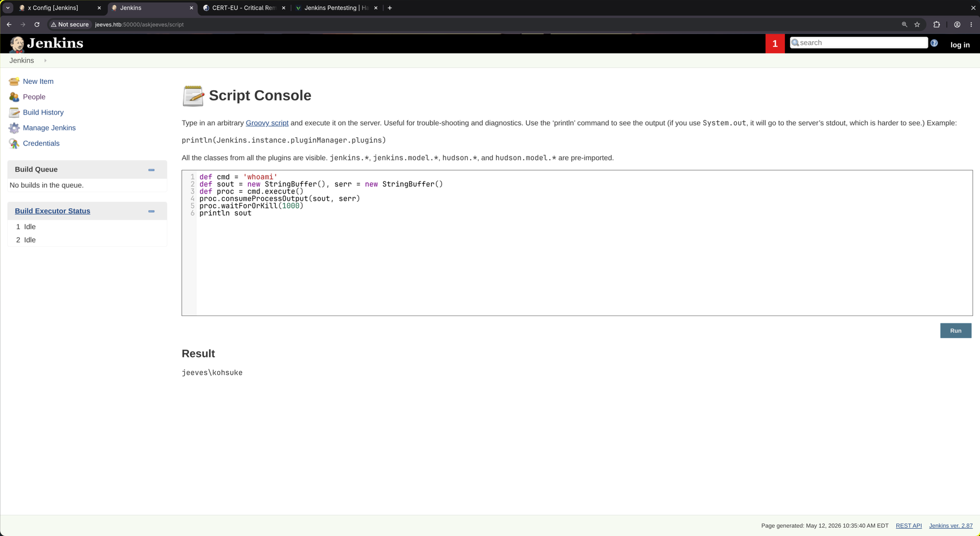This screenshot has width=980, height=536.
Task: Open the Build History text link
Action: [43, 112]
